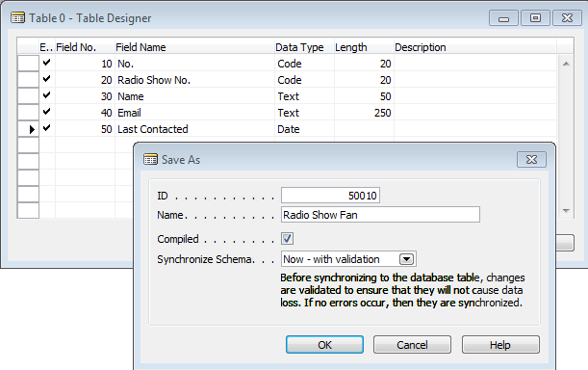
Task: Click the Text data type of Email
Action: tap(304, 113)
